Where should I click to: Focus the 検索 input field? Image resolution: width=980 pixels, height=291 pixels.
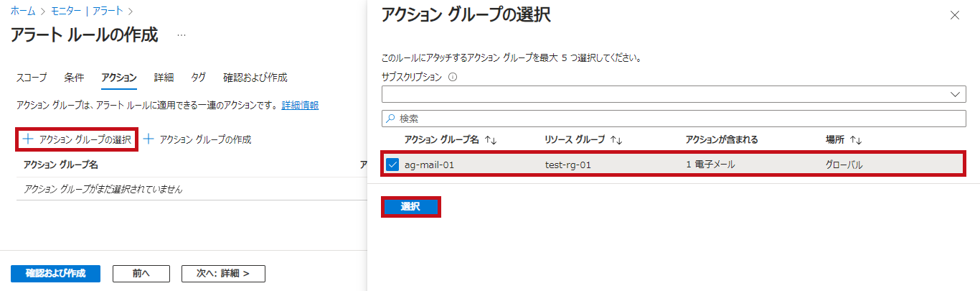[674, 118]
